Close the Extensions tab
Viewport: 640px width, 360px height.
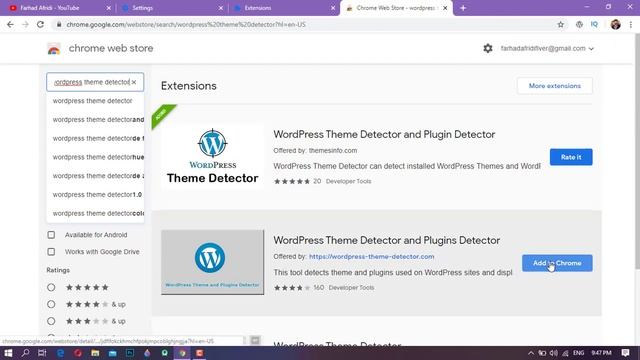pyautogui.click(x=333, y=8)
